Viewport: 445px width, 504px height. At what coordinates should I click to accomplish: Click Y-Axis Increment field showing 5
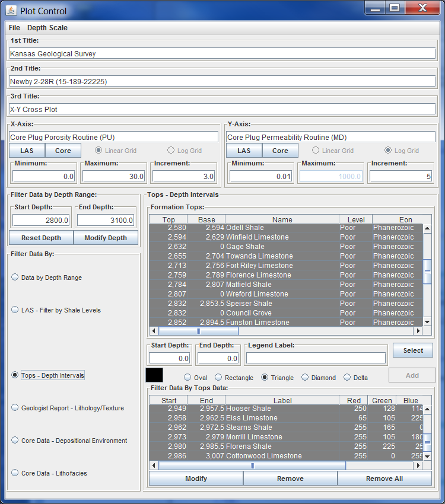(x=401, y=176)
